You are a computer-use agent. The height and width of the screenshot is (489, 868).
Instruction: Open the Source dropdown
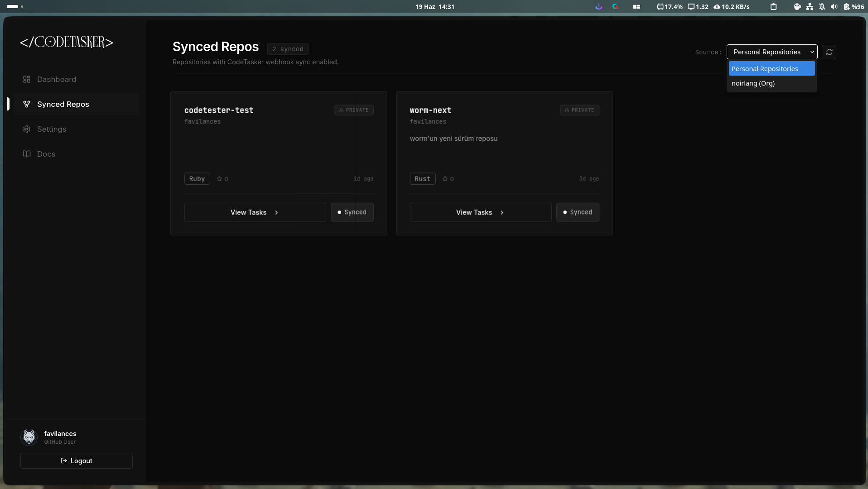click(772, 52)
